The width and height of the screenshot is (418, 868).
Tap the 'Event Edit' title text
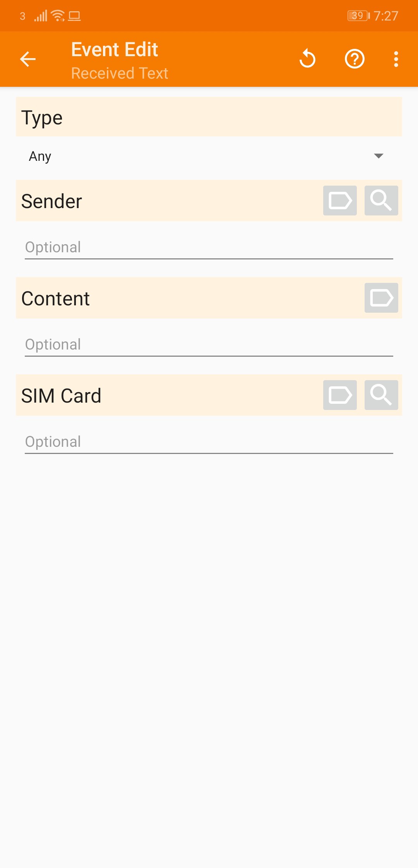click(115, 50)
